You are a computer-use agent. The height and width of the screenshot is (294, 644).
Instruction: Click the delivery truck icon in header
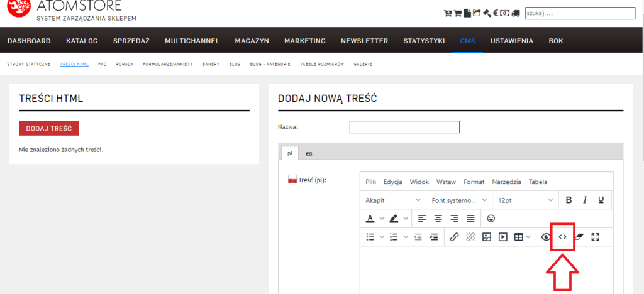516,13
